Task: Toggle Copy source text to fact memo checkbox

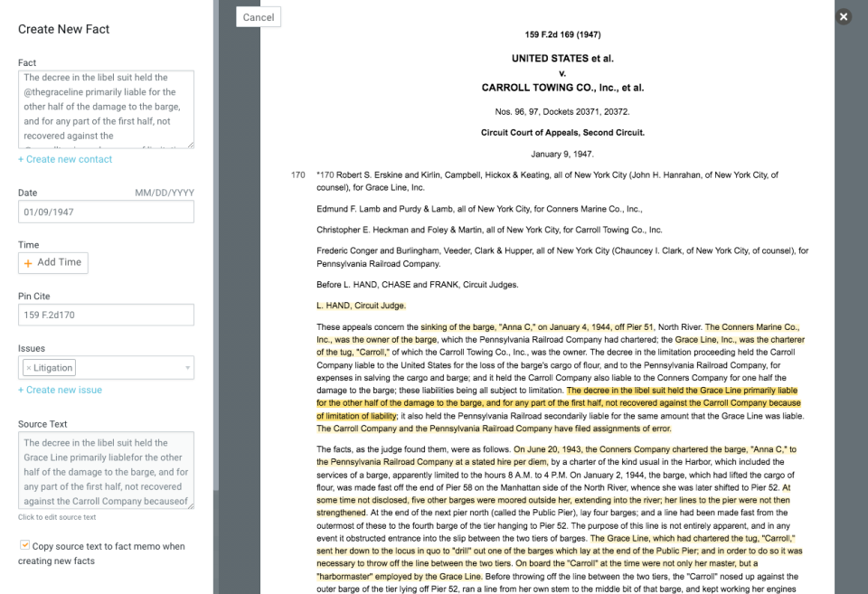Action: click(x=25, y=545)
